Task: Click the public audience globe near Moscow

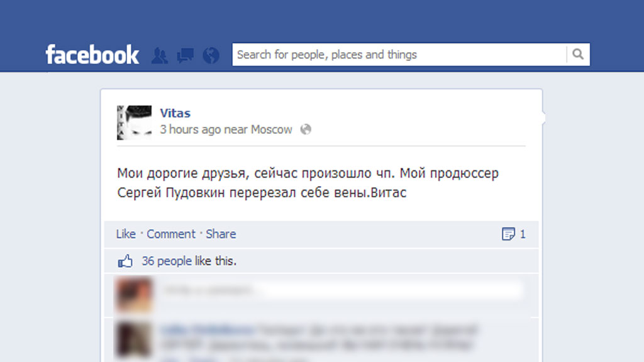Action: 306,129
